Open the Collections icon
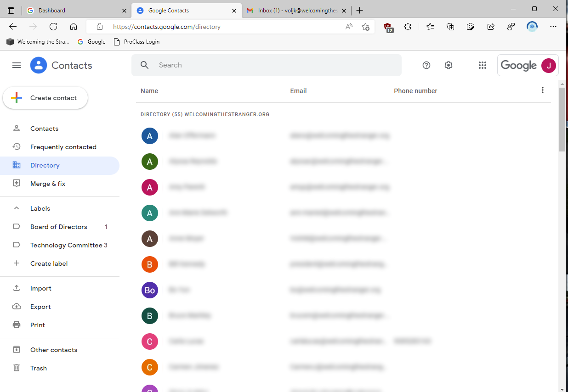568x392 pixels. [450, 27]
